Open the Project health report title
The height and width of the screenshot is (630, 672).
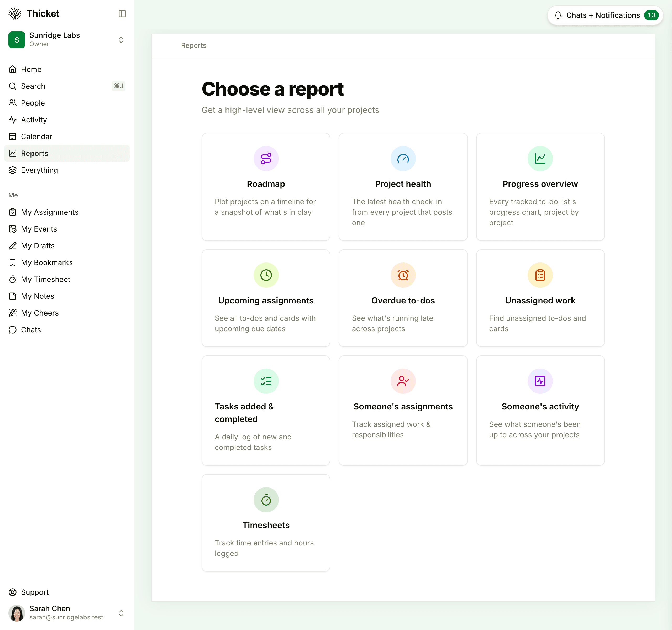[x=403, y=184]
